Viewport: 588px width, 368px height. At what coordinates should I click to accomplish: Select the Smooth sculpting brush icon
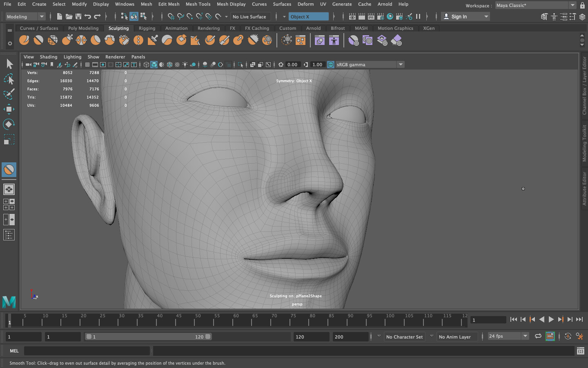click(38, 40)
